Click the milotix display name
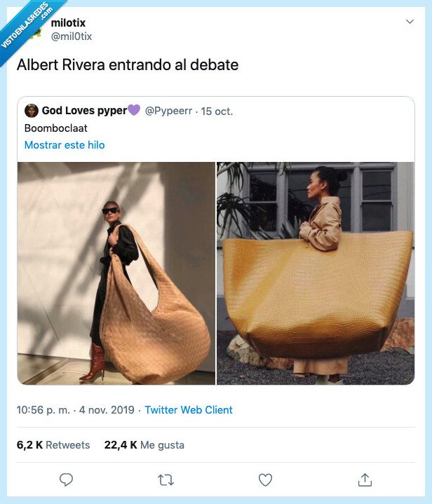The height and width of the screenshot is (504, 432). 68,22
